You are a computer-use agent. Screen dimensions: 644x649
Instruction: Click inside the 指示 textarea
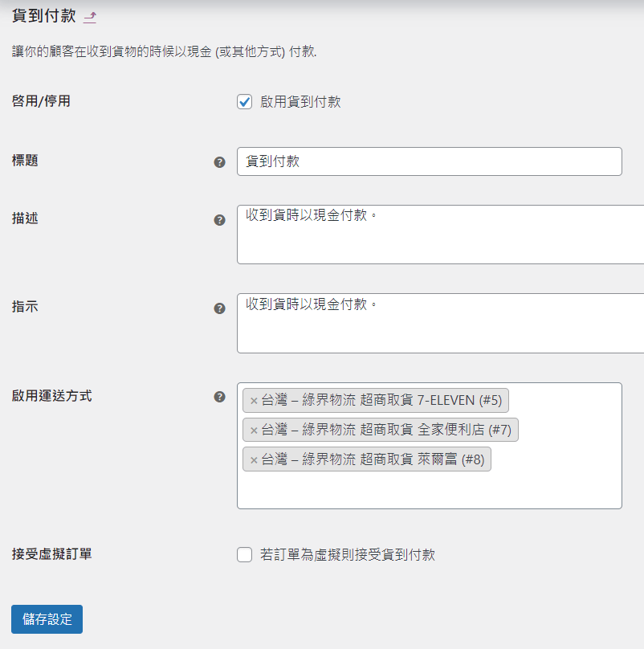(x=440, y=323)
